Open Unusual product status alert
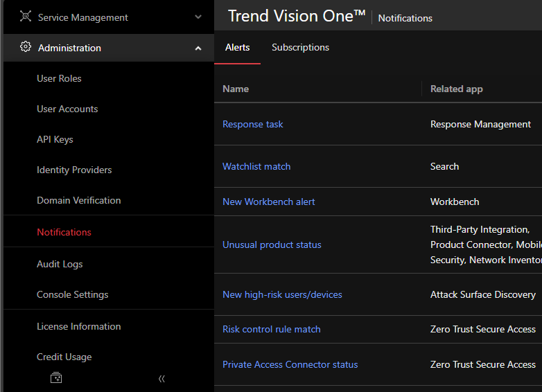Image resolution: width=542 pixels, height=392 pixels. [x=272, y=244]
